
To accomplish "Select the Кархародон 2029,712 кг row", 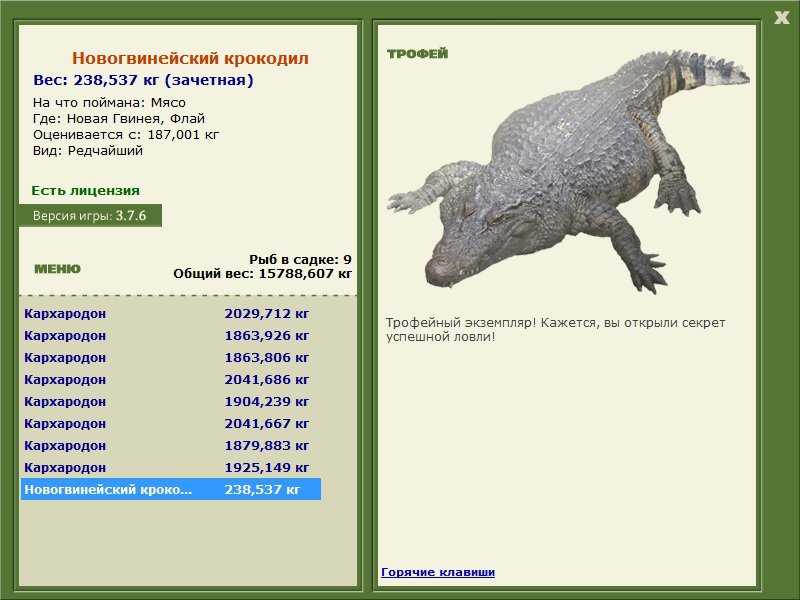I will tap(171, 313).
